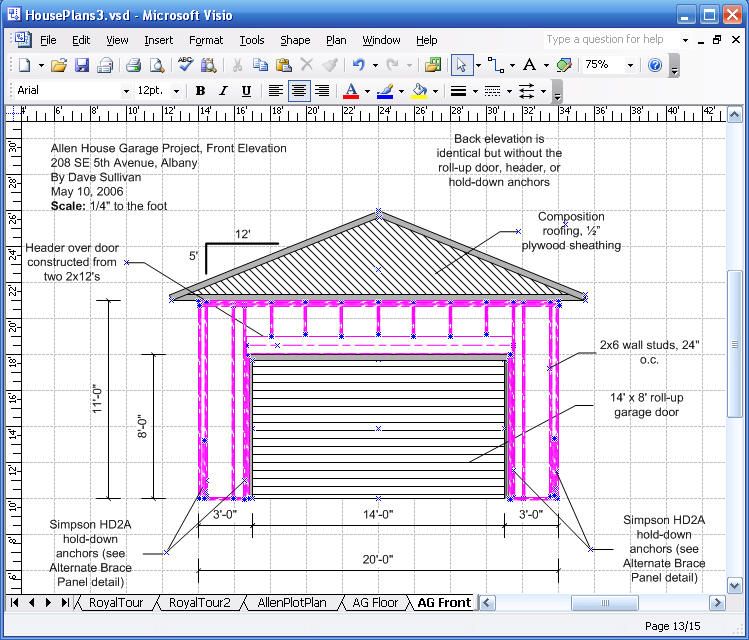Run the spelling check

pos(186,65)
